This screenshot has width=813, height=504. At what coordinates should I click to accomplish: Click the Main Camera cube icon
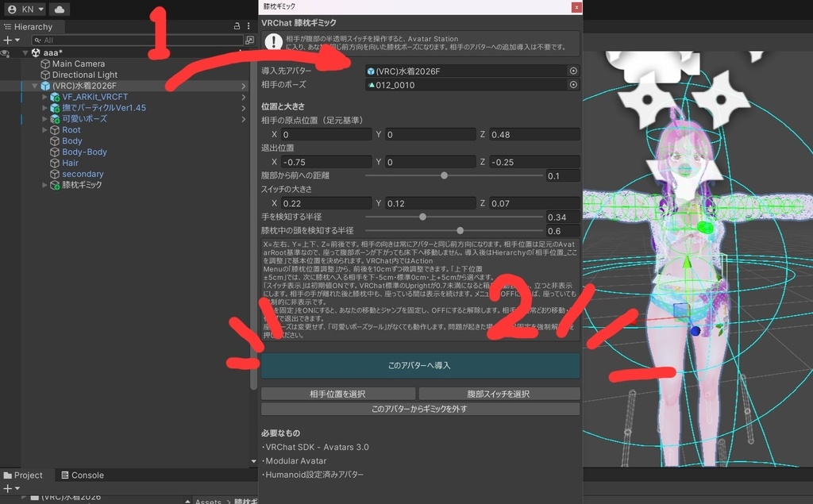(45, 63)
